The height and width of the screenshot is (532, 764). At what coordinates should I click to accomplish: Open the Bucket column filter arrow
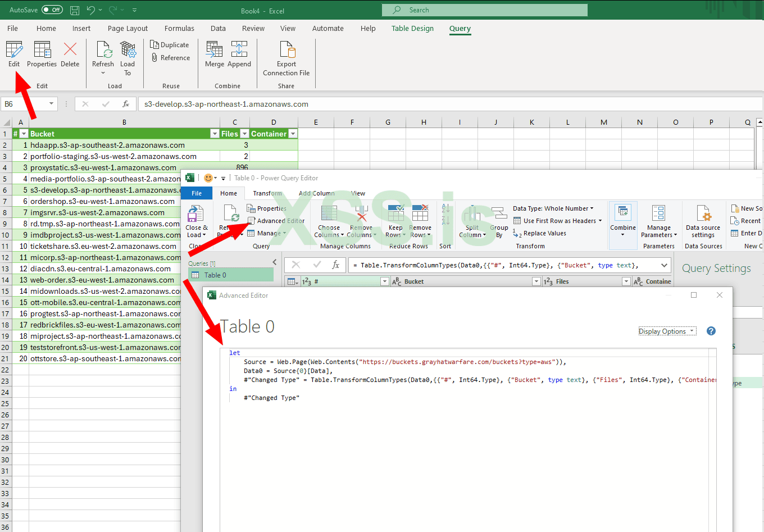[x=214, y=133]
